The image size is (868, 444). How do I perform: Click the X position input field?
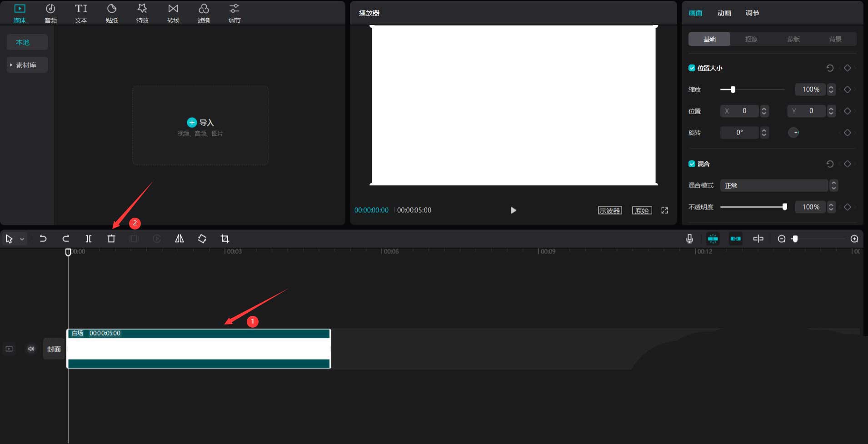(x=740, y=111)
